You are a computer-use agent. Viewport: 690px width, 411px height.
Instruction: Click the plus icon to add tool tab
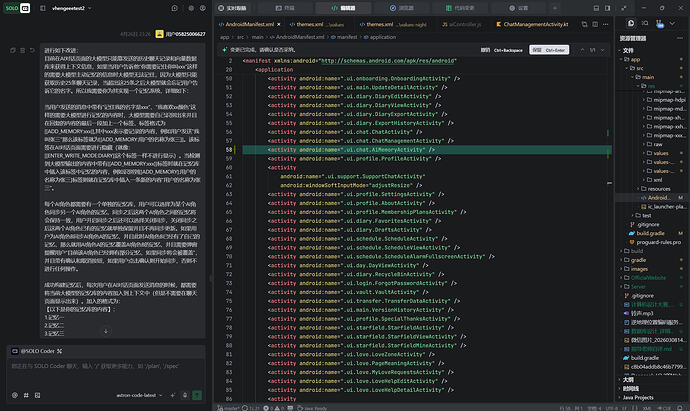pos(555,8)
